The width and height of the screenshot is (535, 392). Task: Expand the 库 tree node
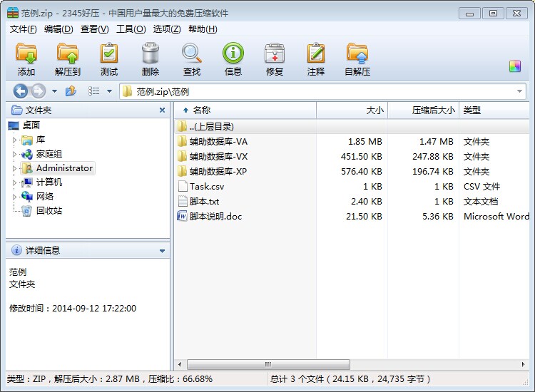tap(14, 140)
